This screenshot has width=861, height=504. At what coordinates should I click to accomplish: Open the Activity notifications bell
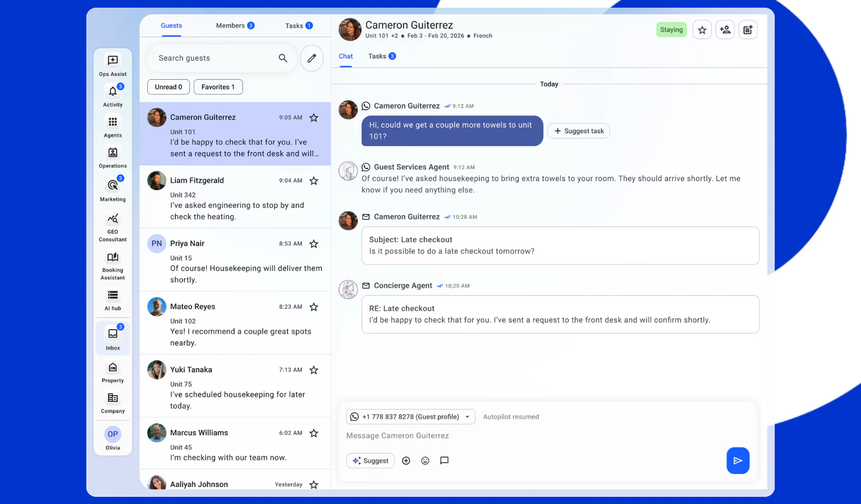pyautogui.click(x=113, y=96)
